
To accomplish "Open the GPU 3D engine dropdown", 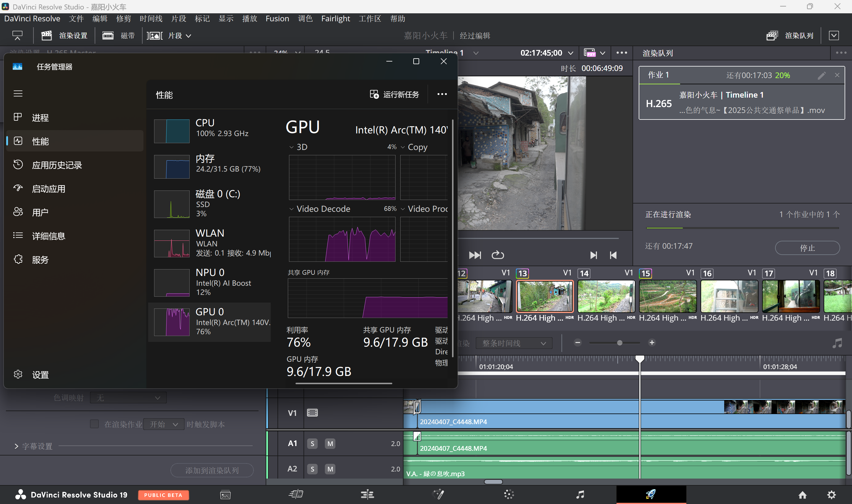I will click(x=291, y=147).
